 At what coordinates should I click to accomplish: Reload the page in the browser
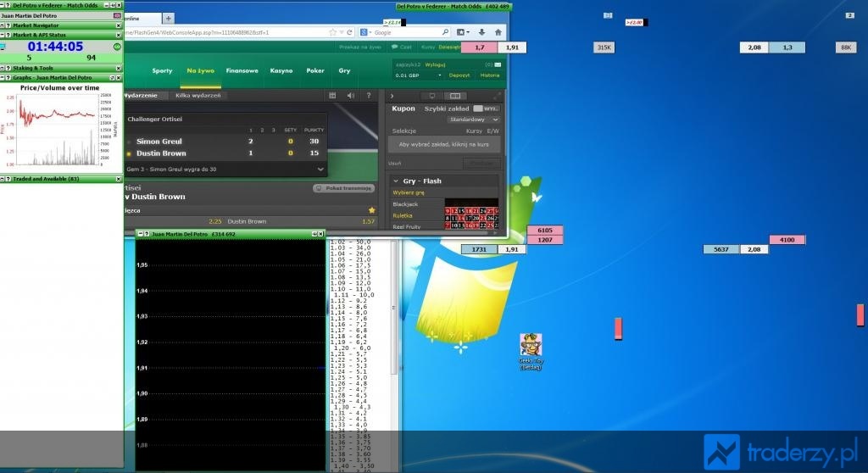[x=349, y=32]
